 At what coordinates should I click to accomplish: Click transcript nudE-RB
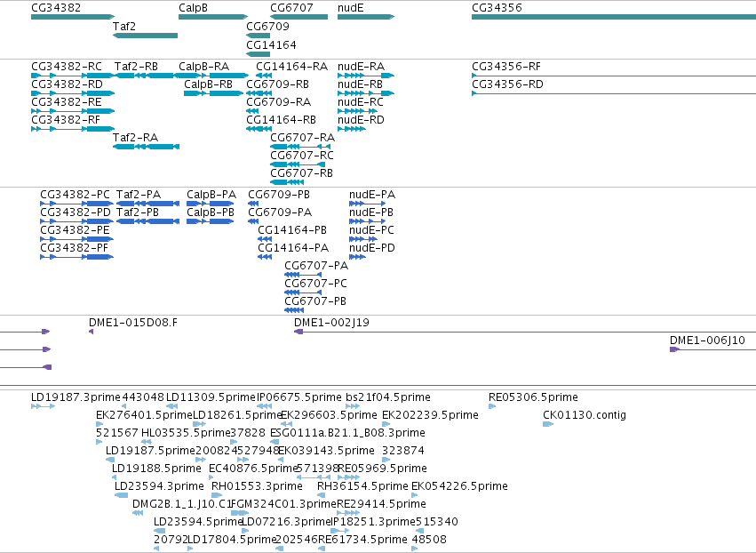pos(360,84)
